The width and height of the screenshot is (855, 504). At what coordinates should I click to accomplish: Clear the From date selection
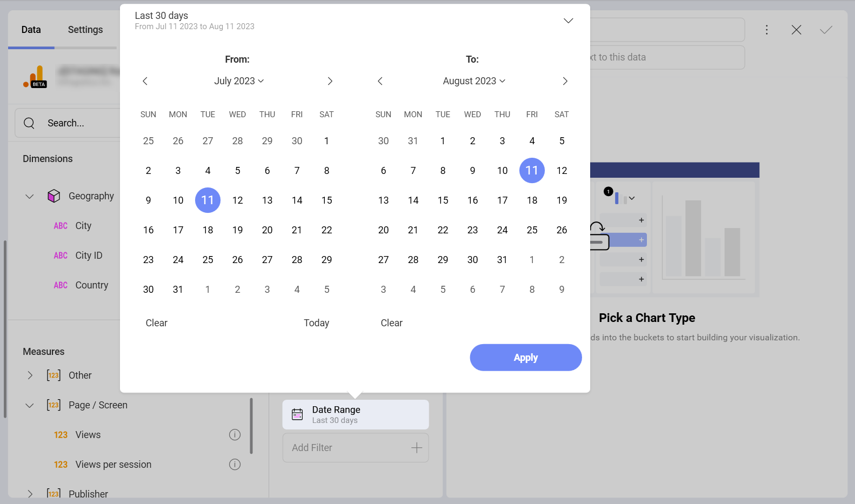click(157, 323)
